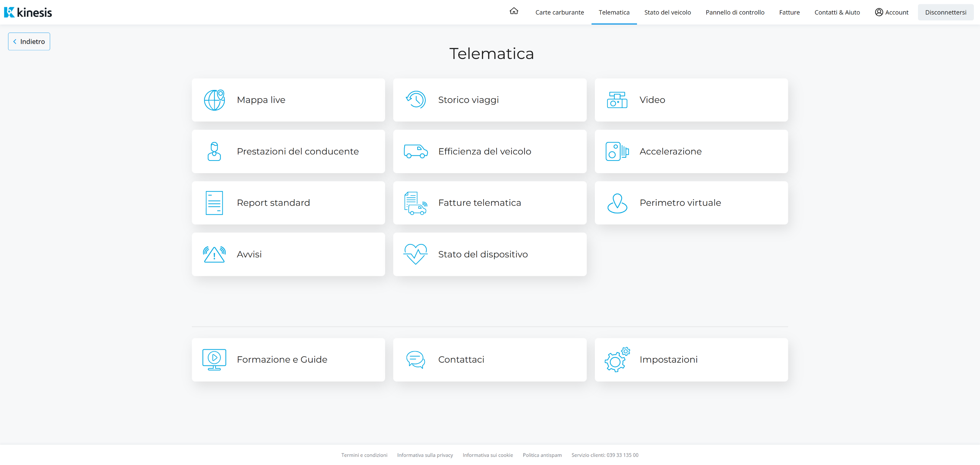Click the Kinesis logo
Screen dimensions: 980x465
pos(28,12)
